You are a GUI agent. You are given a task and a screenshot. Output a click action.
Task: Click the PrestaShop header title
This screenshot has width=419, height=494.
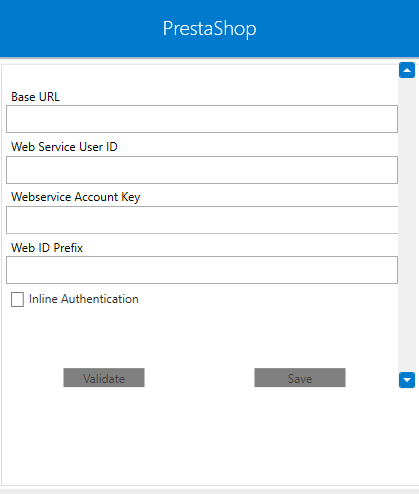point(210,29)
